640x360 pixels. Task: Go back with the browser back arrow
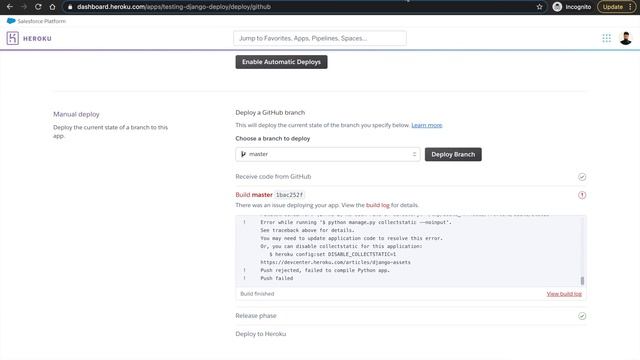10,7
